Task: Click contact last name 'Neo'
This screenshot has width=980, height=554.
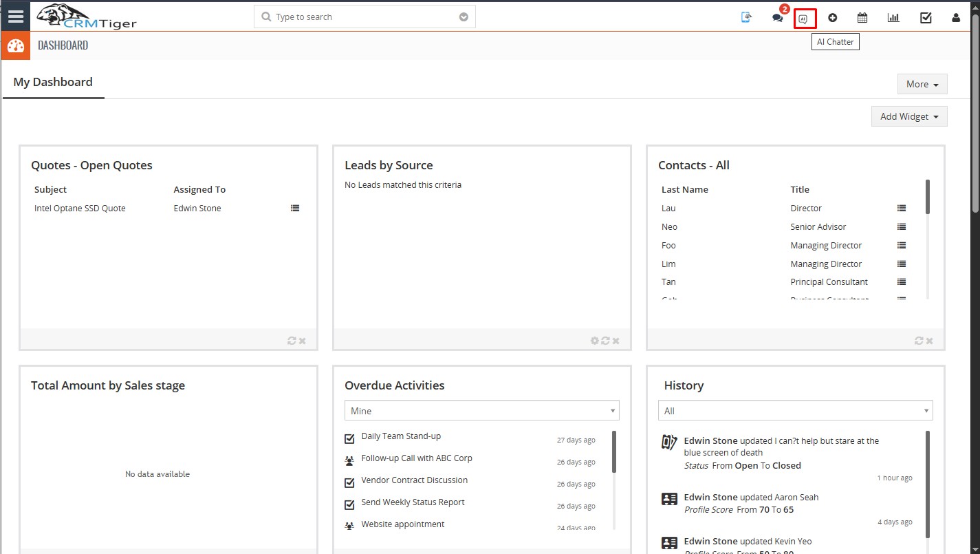Action: [x=669, y=226]
